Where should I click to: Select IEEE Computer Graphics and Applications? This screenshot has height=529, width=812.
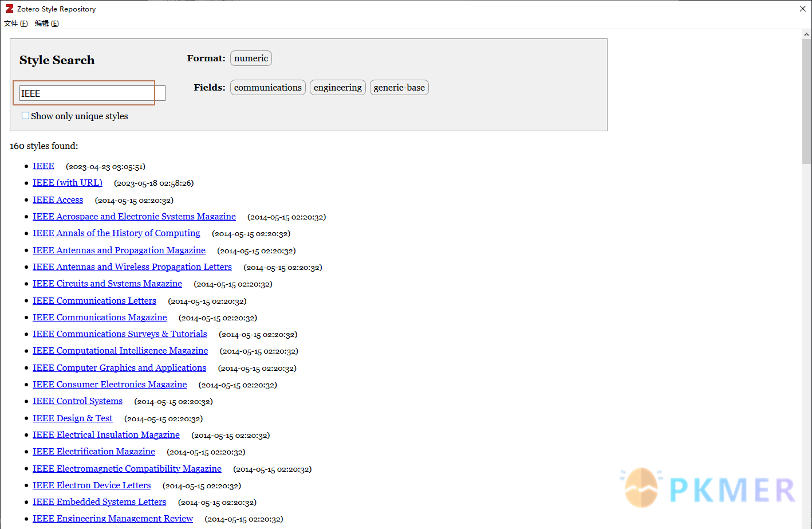coord(119,368)
